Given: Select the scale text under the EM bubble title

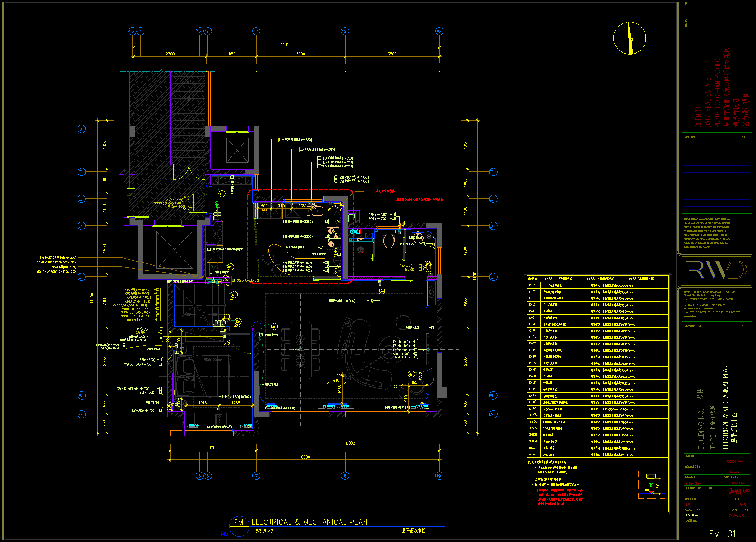Looking at the screenshot, I should click(x=263, y=532).
